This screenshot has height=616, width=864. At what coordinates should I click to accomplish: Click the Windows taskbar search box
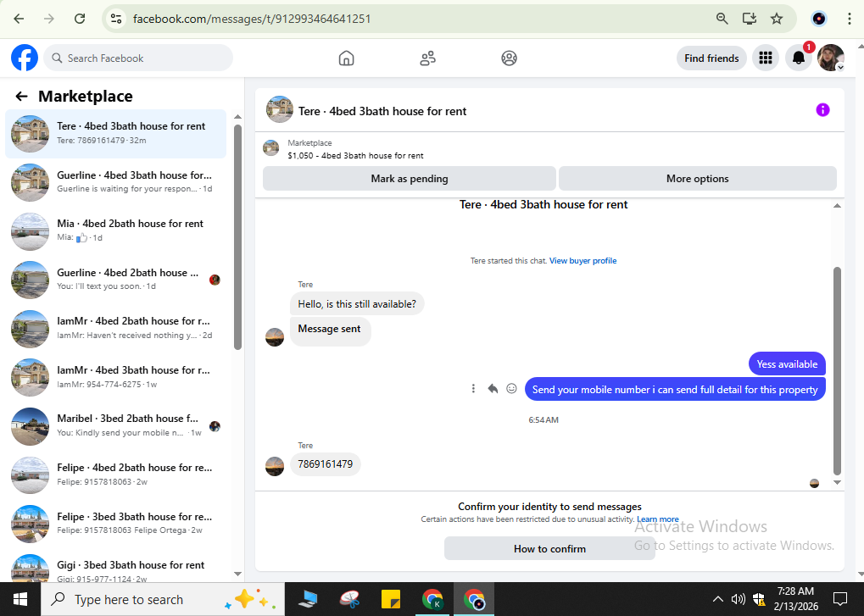pyautogui.click(x=163, y=599)
